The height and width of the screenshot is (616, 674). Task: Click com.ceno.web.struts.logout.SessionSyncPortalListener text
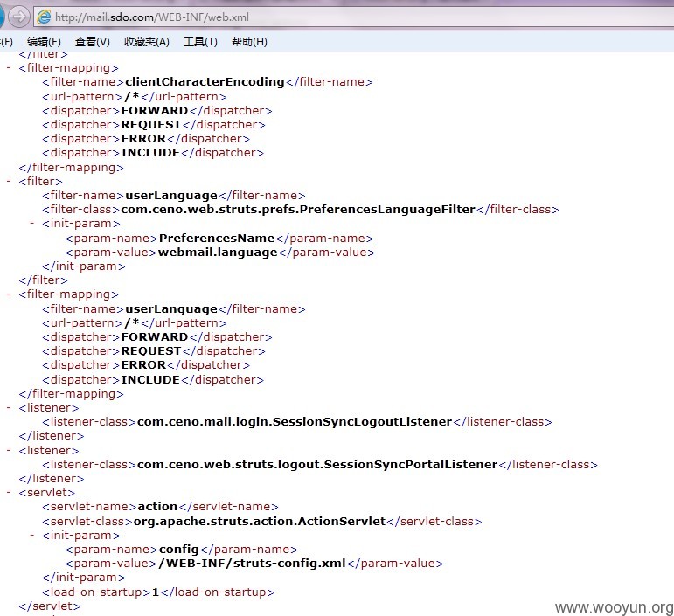(317, 464)
